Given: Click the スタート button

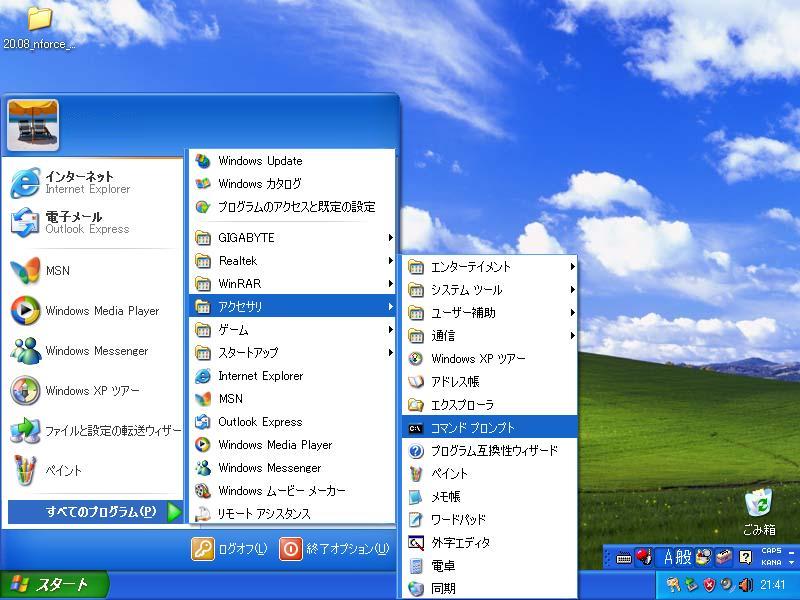Looking at the screenshot, I should [54, 585].
